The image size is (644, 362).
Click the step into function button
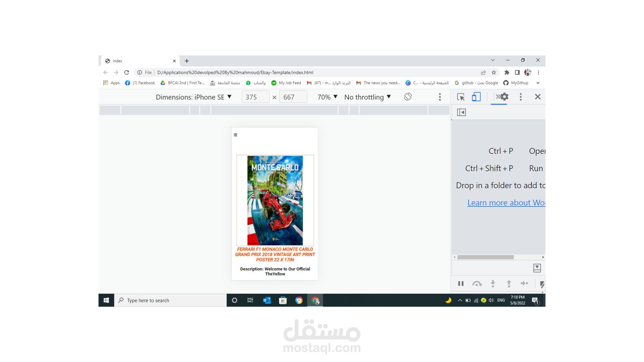pyautogui.click(x=493, y=284)
